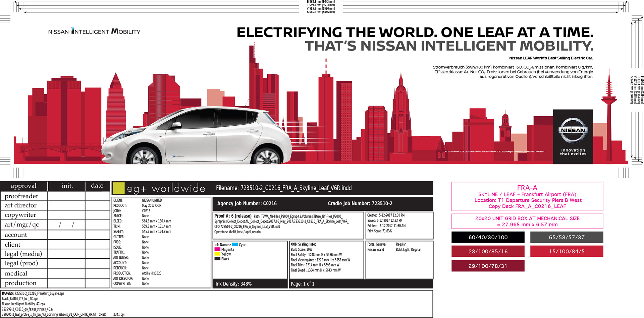The width and height of the screenshot is (644, 318).
Task: Click the '20x20 UNIT GRID BOX AT MECHANICAL SIZE' box
Action: [x=527, y=221]
